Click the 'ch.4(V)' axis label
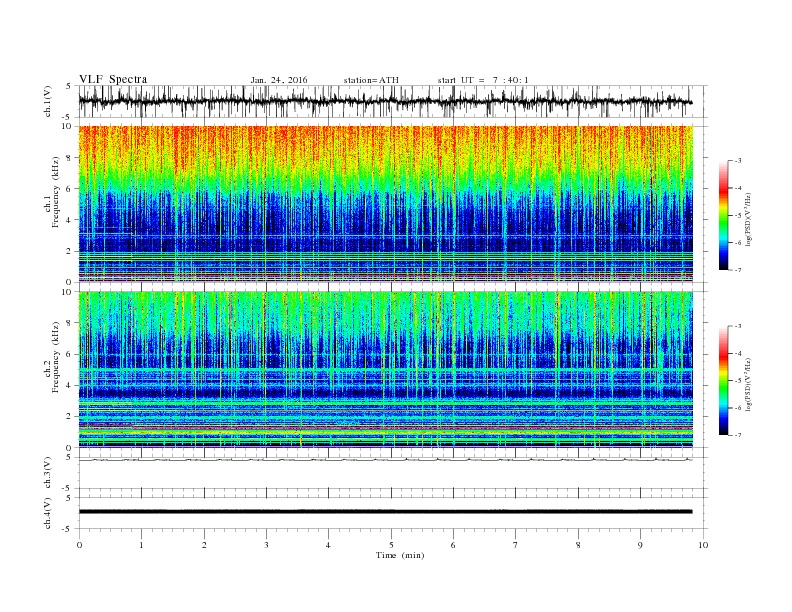Screen dimensions: 792x612 point(48,513)
